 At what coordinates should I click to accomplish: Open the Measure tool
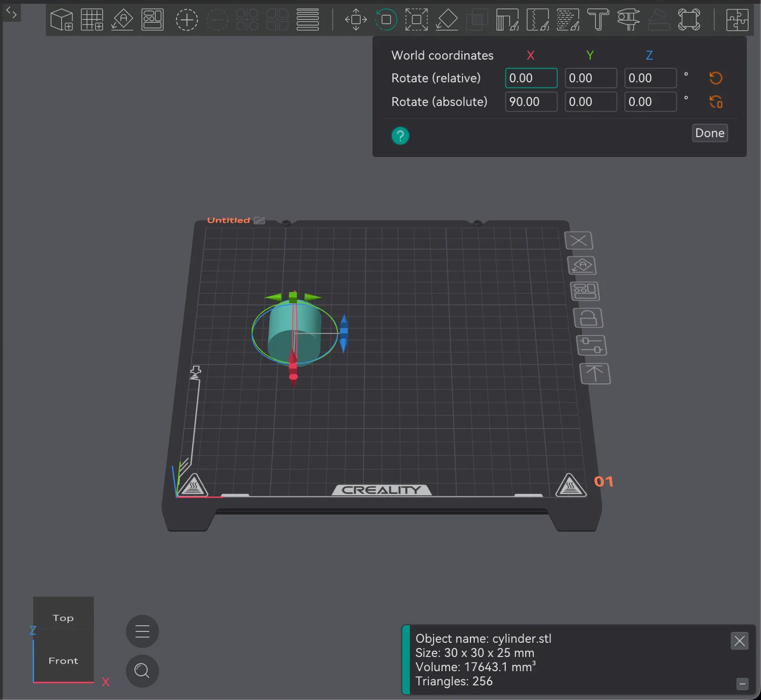[628, 20]
